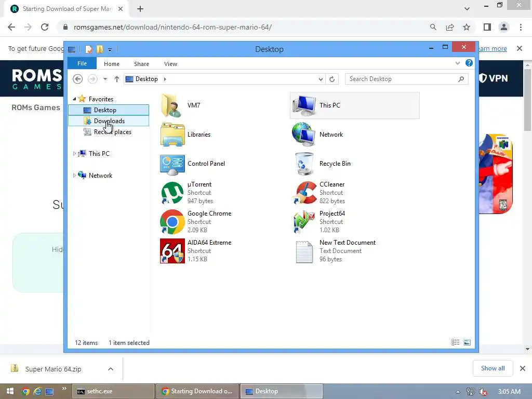Switch to Chrome taskbar button Starting Download
This screenshot has height=399, width=532.
tap(197, 391)
